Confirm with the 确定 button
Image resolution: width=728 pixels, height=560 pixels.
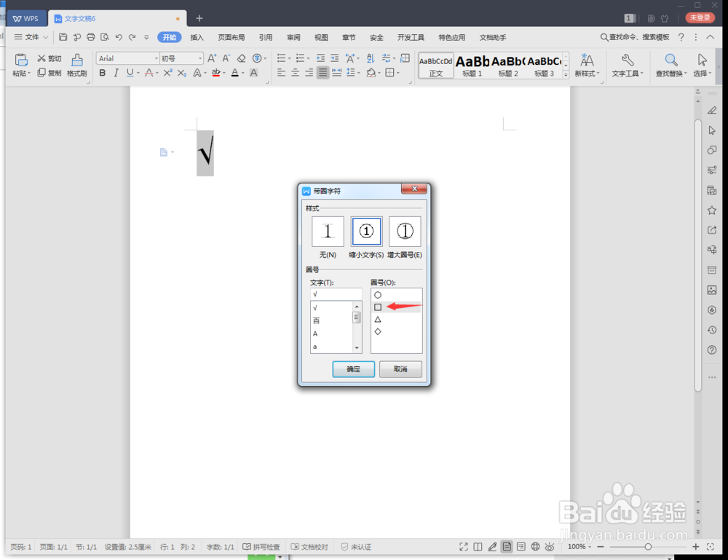[x=353, y=369]
